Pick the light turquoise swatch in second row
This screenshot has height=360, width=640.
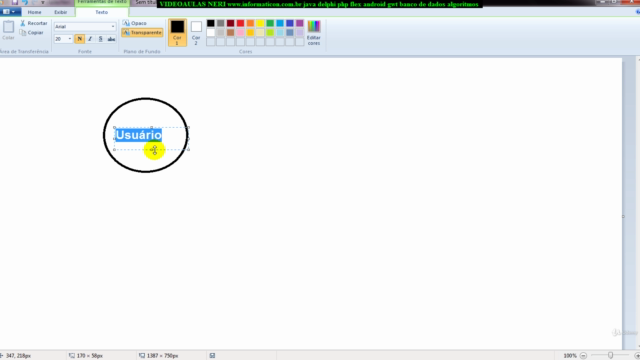280,33
